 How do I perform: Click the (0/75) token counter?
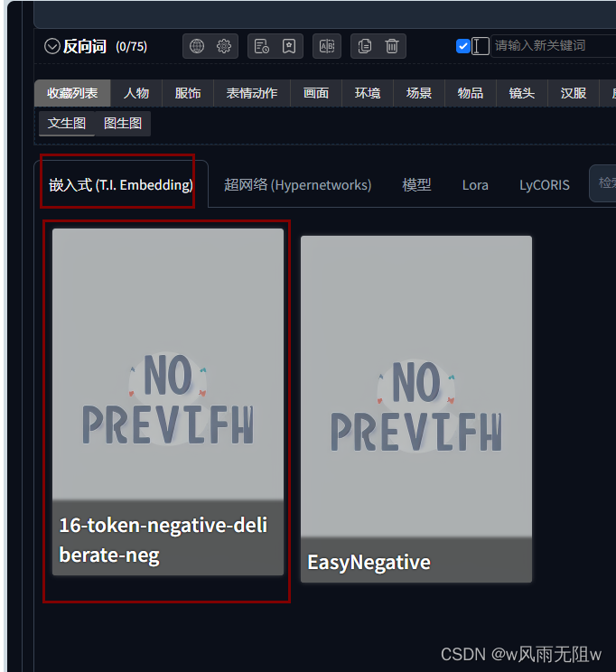click(x=131, y=46)
